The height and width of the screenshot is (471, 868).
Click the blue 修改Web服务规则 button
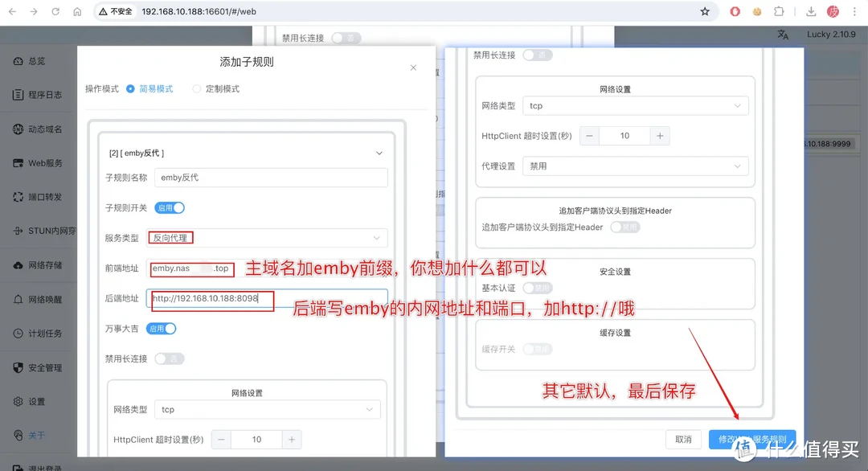click(752, 440)
